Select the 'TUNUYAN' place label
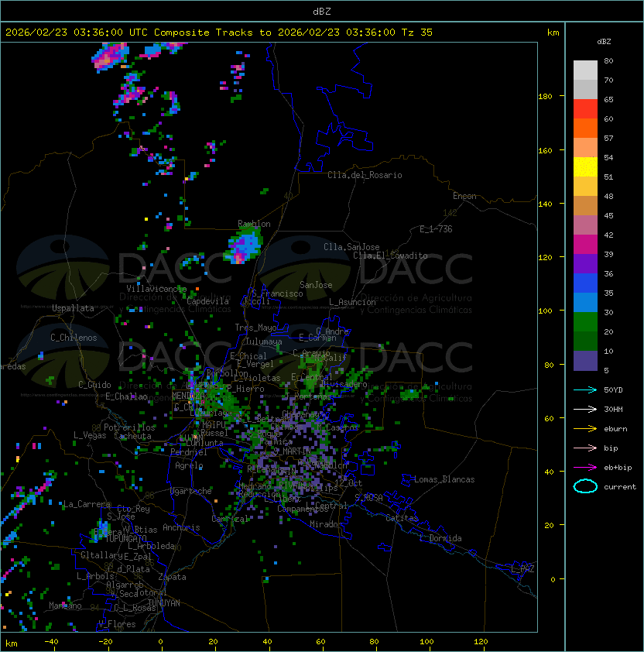The height and width of the screenshot is (652, 644). [x=164, y=603]
